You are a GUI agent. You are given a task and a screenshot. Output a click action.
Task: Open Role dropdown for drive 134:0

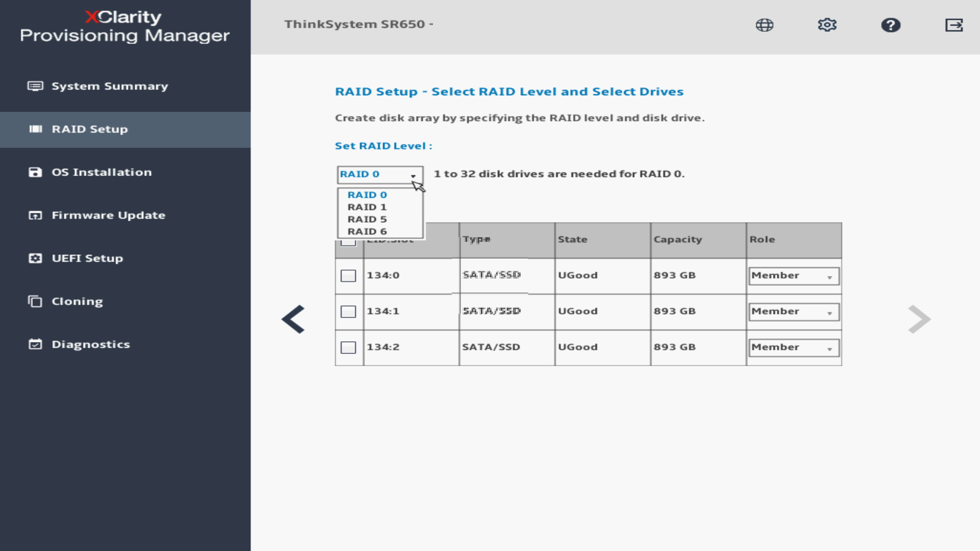pyautogui.click(x=794, y=276)
